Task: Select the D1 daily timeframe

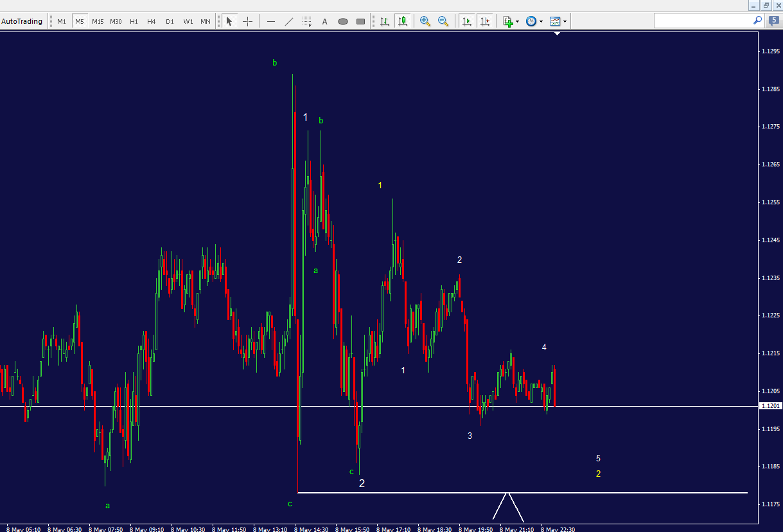Action: (x=170, y=21)
